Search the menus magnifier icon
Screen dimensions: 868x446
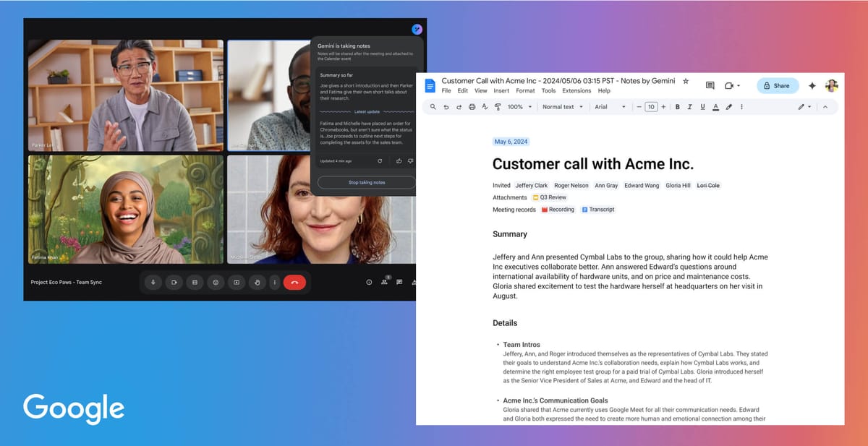coord(433,107)
